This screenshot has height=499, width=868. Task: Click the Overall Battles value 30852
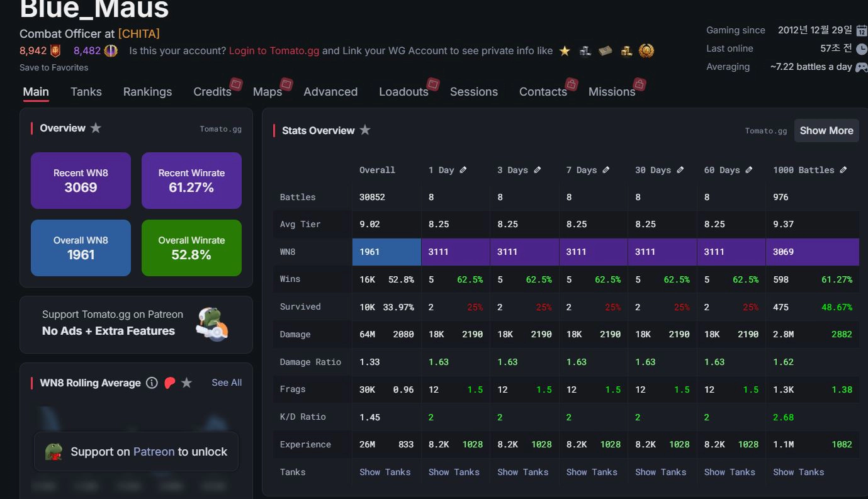[x=372, y=197]
